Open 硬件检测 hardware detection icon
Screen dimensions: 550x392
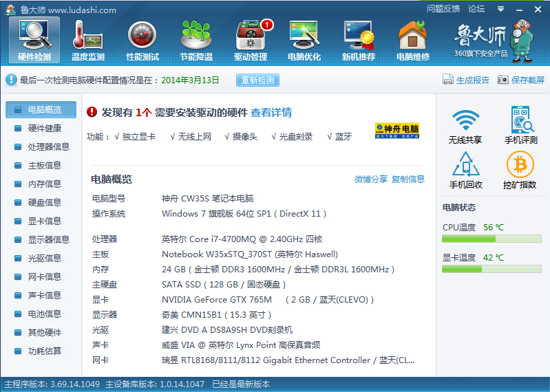34,40
